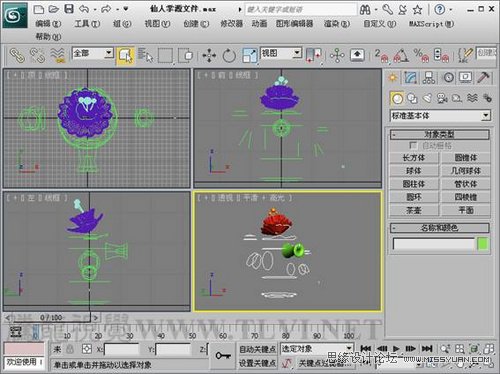
Task: Activate the Select Object tool
Action: (125, 56)
